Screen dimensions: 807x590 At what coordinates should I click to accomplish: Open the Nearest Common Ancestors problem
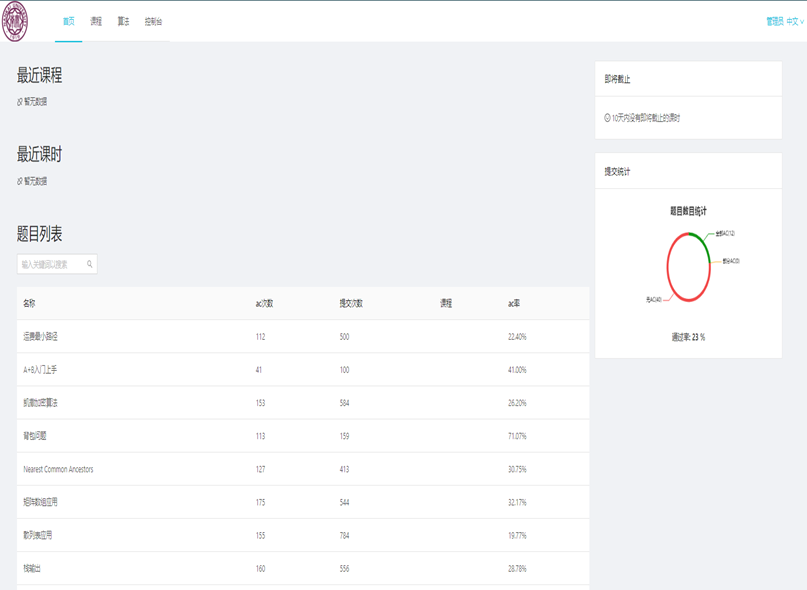click(x=58, y=469)
